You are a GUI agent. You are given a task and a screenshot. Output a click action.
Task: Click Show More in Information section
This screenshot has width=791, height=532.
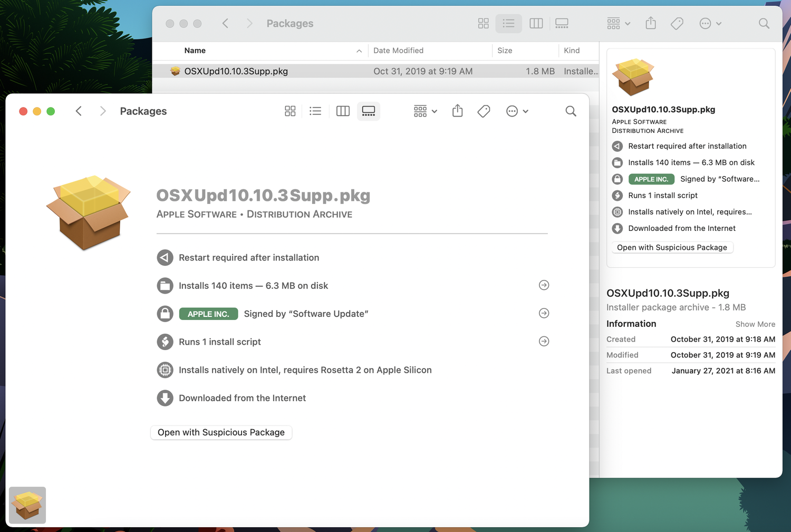click(x=755, y=324)
